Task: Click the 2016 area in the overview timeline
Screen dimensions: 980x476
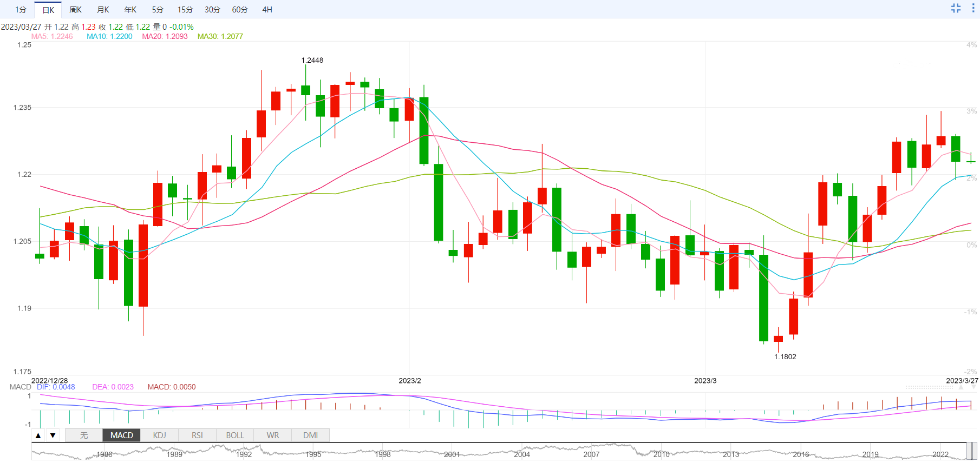Action: [x=801, y=454]
